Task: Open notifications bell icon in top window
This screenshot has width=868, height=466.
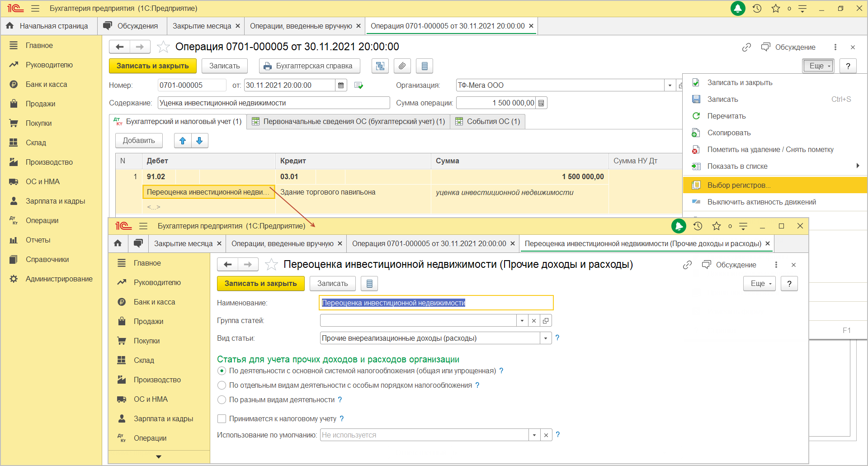Action: pos(738,9)
